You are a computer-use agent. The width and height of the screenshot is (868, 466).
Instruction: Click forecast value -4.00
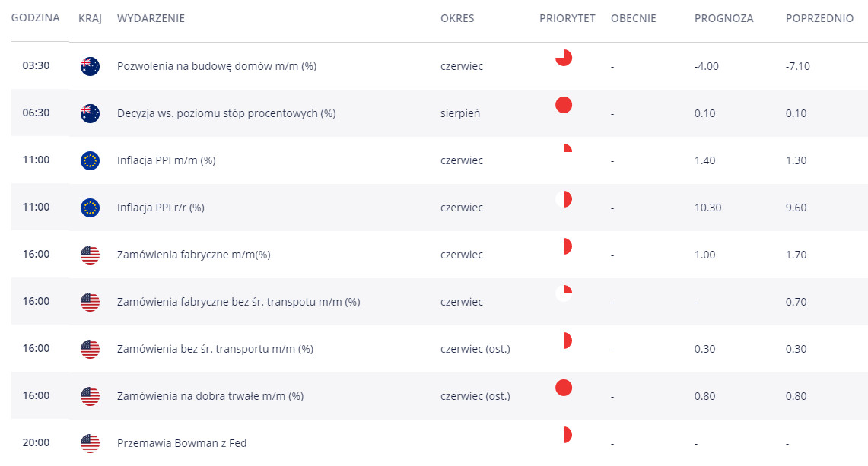(707, 66)
